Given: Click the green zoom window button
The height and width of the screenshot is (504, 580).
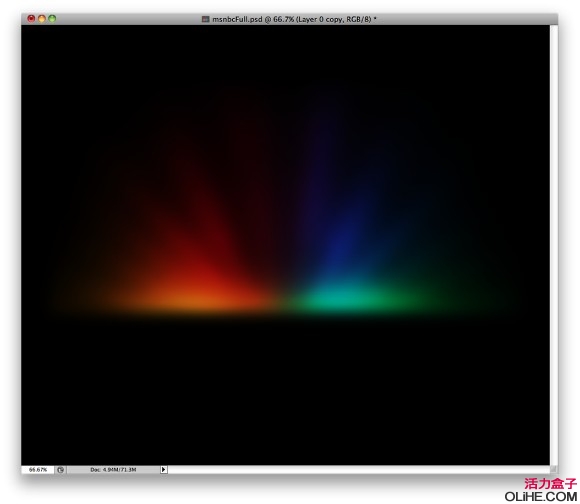Looking at the screenshot, I should pos(52,18).
